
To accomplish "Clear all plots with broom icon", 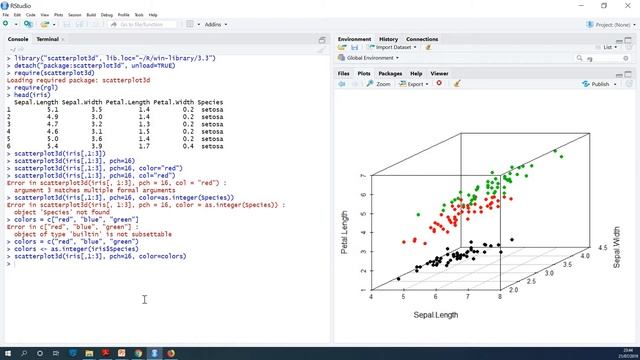I will [457, 84].
